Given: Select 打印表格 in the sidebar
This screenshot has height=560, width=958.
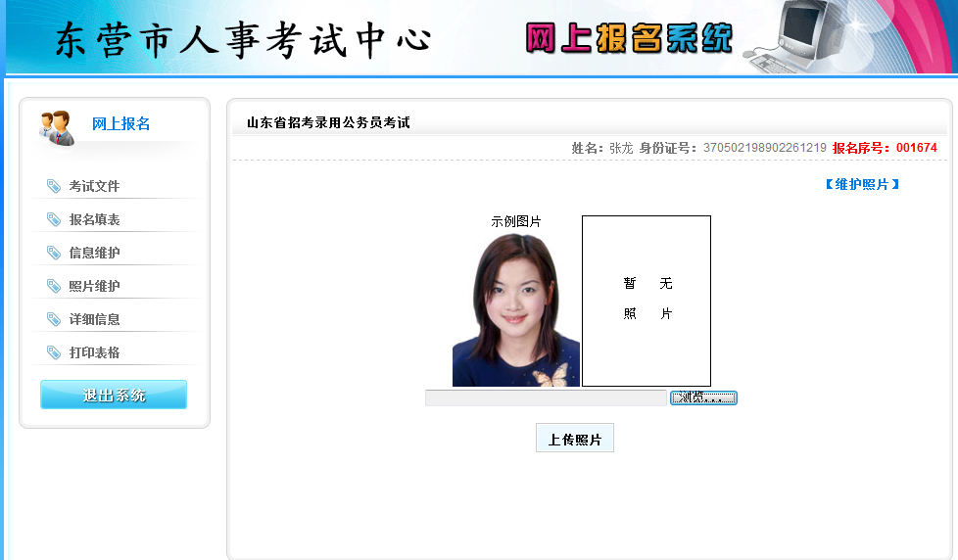Looking at the screenshot, I should tap(94, 352).
